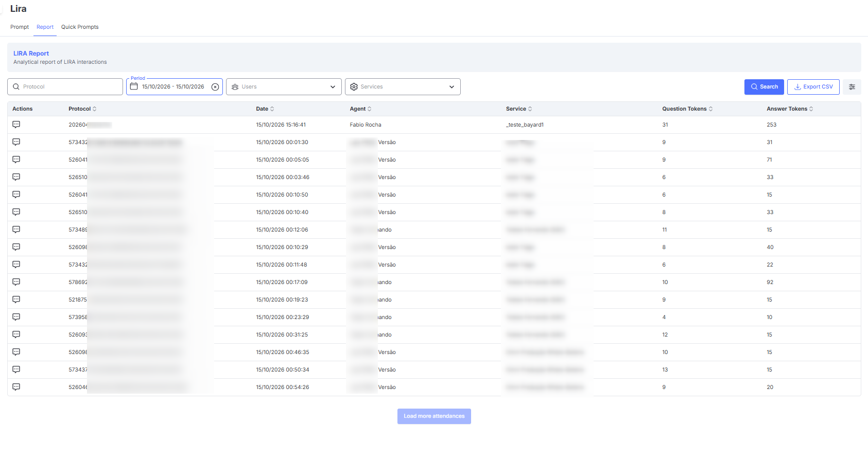Export the report with Export CSV
Image resolution: width=868 pixels, height=458 pixels.
(813, 87)
